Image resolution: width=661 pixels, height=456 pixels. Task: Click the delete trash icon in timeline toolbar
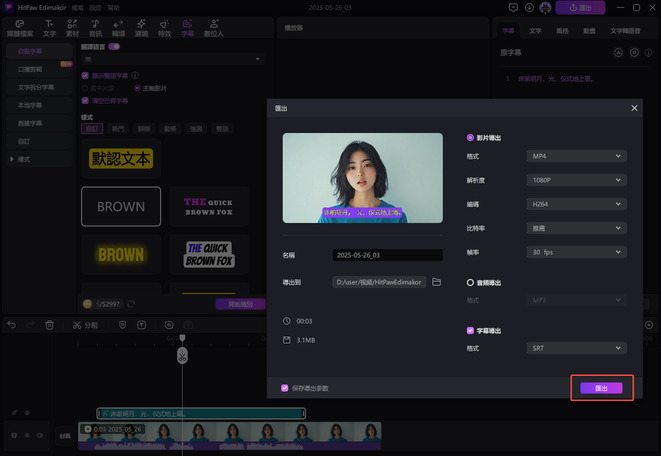pos(50,325)
